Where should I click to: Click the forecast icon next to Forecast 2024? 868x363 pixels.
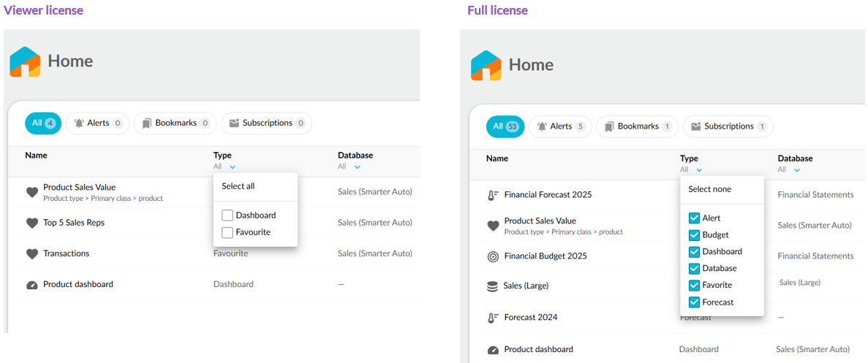(x=493, y=318)
